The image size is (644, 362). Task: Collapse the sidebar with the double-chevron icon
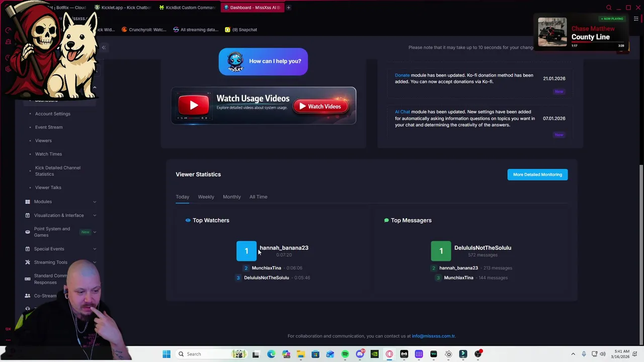click(x=104, y=47)
